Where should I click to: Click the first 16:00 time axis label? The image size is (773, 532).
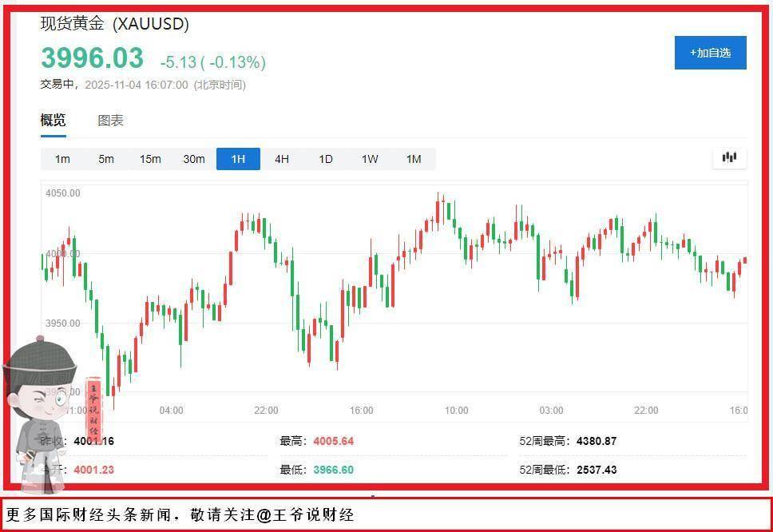pos(362,411)
